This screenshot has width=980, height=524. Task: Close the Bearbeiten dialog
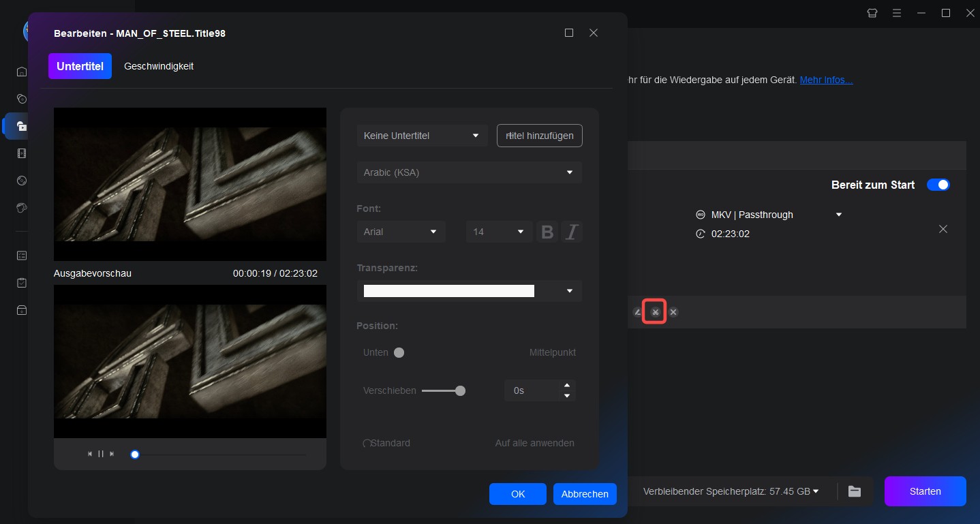(x=594, y=33)
